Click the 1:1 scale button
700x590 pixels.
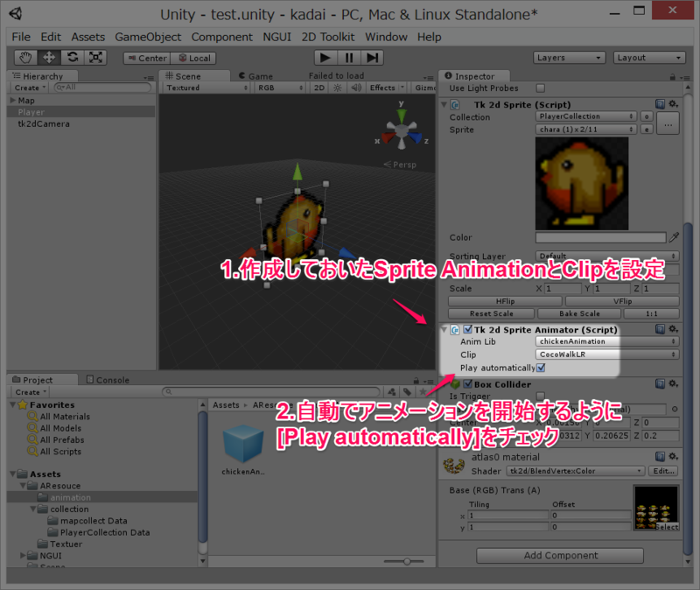651,313
